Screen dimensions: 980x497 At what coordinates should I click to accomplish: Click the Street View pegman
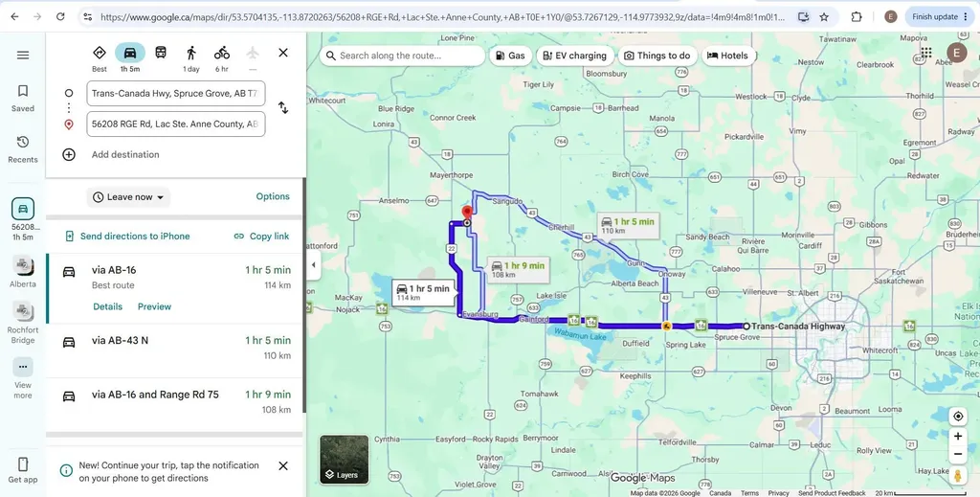957,476
